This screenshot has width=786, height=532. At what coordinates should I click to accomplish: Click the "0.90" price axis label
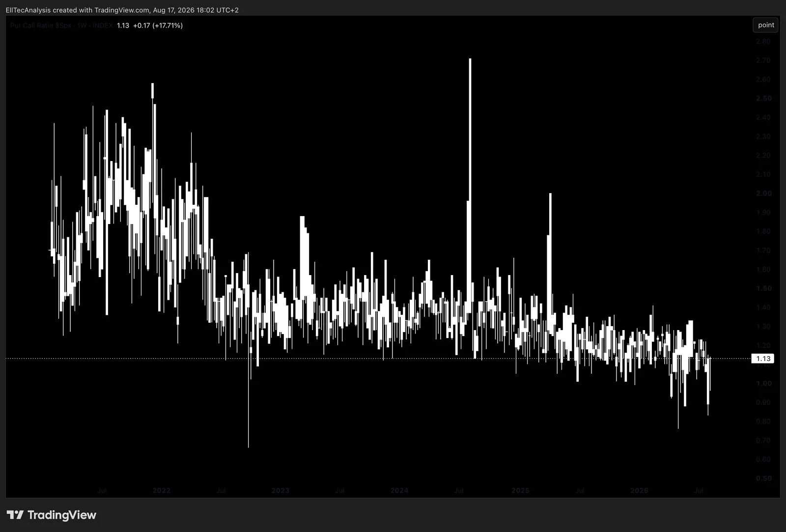pyautogui.click(x=763, y=402)
